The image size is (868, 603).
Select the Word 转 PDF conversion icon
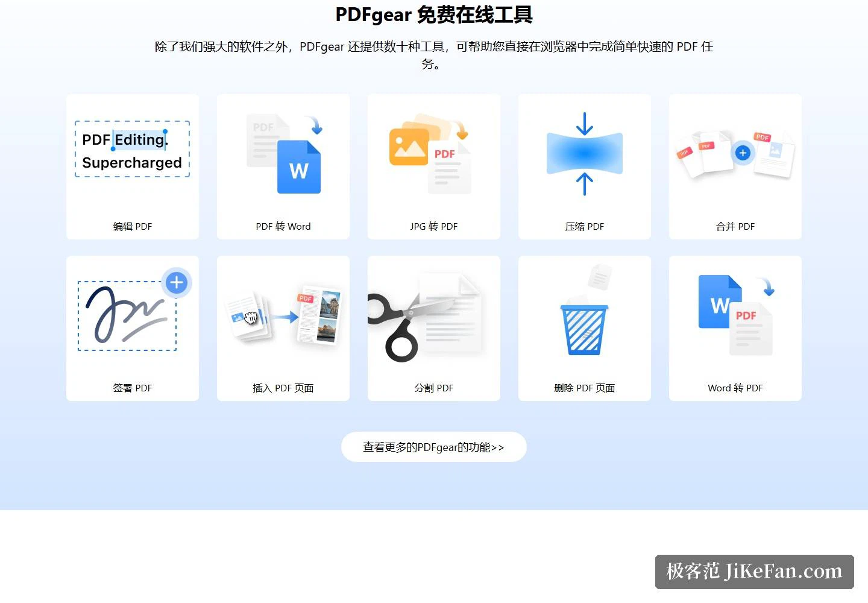pyautogui.click(x=736, y=315)
